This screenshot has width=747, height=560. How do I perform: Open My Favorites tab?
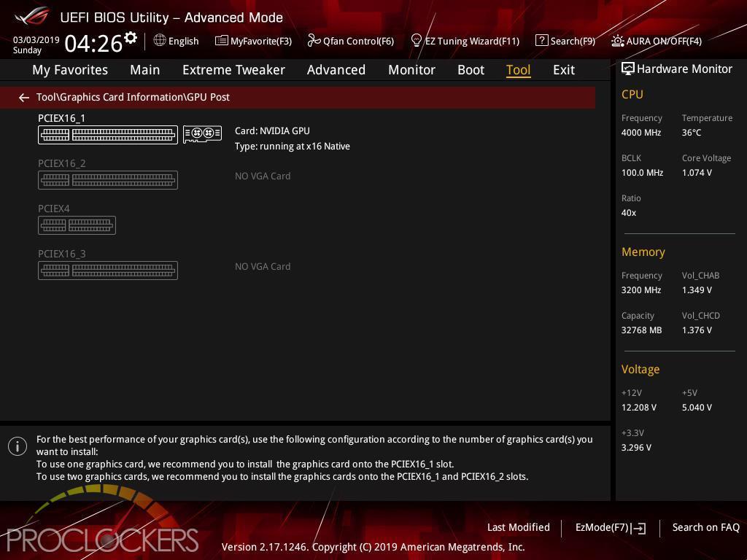click(x=70, y=70)
